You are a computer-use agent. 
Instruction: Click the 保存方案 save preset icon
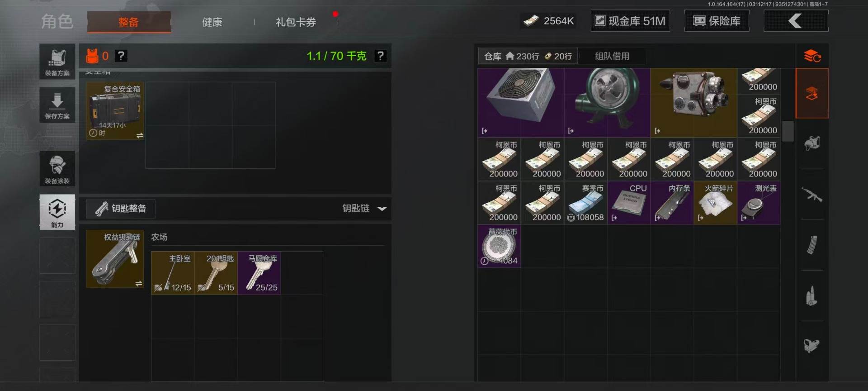click(x=57, y=105)
